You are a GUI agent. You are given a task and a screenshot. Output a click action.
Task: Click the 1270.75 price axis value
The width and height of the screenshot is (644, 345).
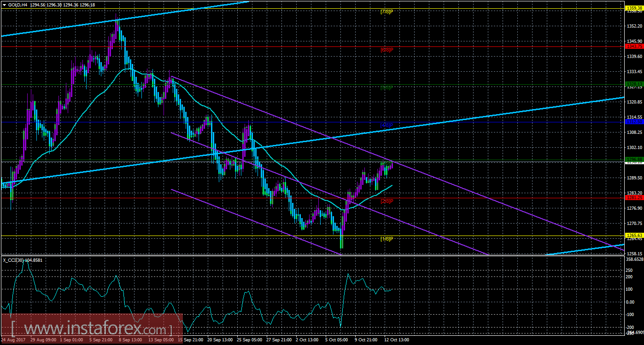(x=634, y=223)
